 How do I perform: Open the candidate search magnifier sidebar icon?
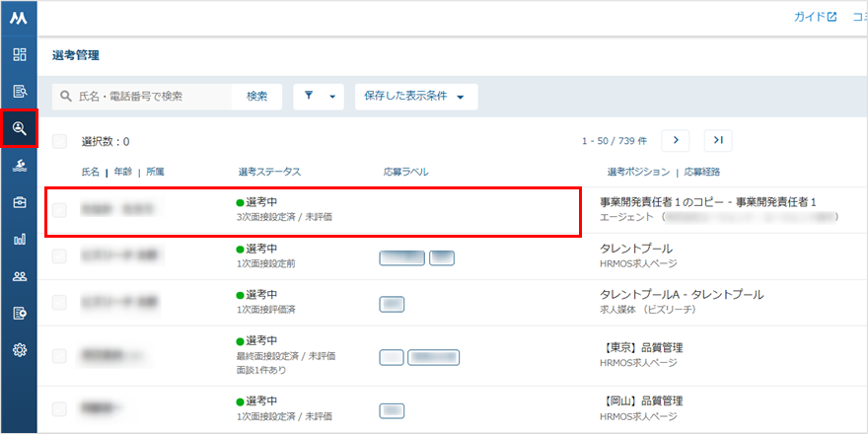(20, 128)
